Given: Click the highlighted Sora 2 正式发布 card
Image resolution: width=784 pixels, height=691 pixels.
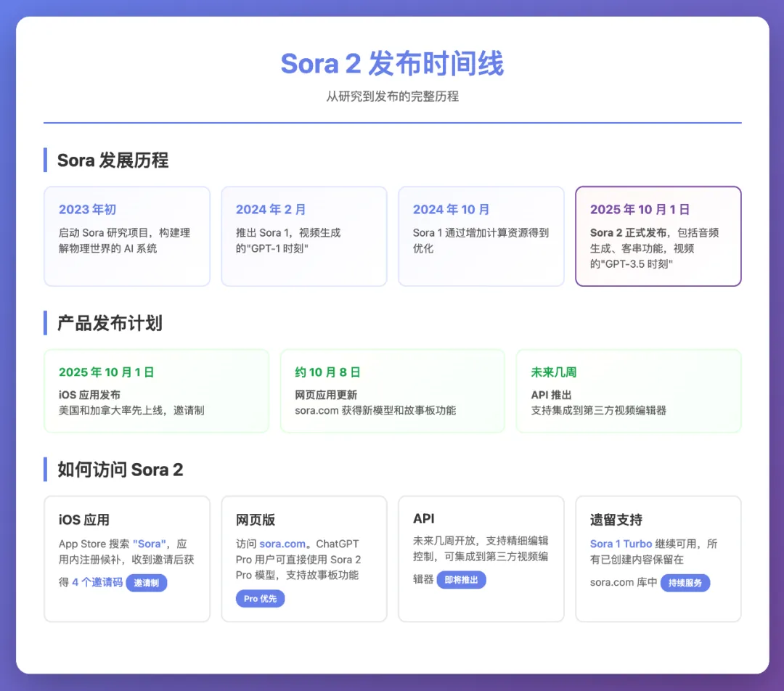Looking at the screenshot, I should pyautogui.click(x=658, y=236).
